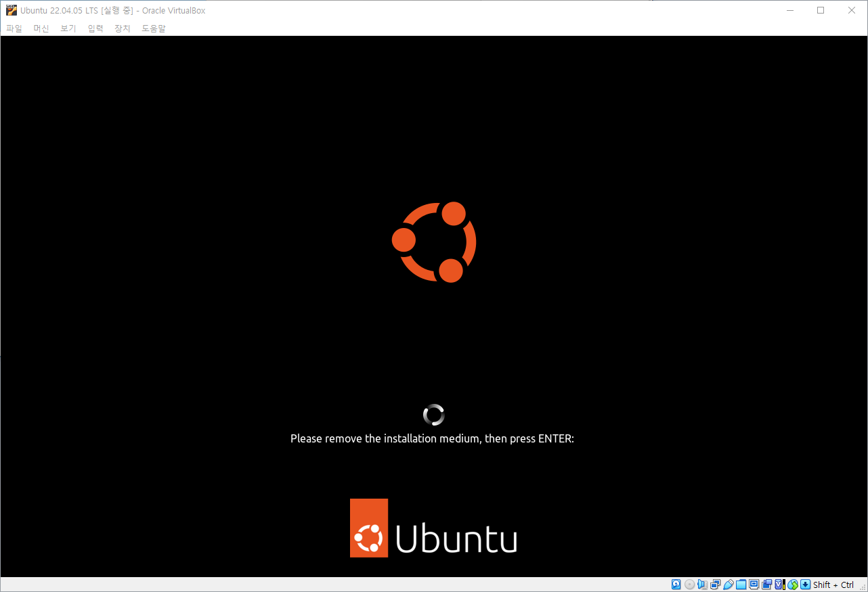Click the keyboard capture arrow icon
The width and height of the screenshot is (868, 592).
pyautogui.click(x=805, y=585)
